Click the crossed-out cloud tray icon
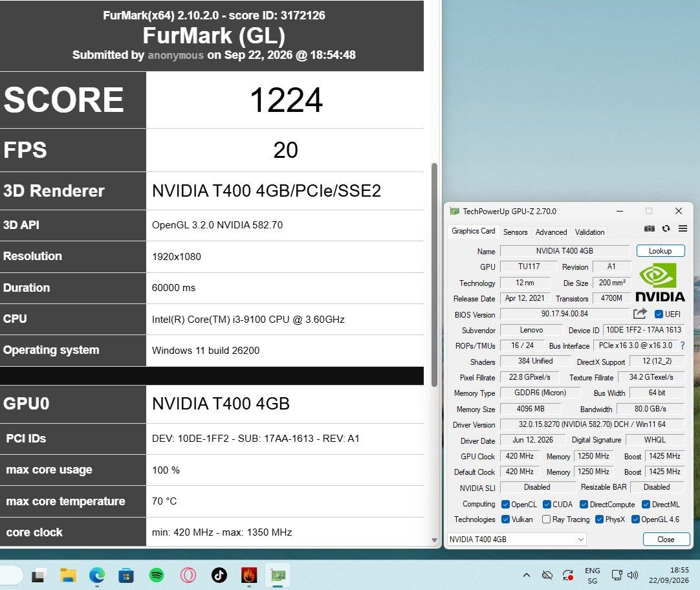This screenshot has width=700, height=590. (x=547, y=575)
